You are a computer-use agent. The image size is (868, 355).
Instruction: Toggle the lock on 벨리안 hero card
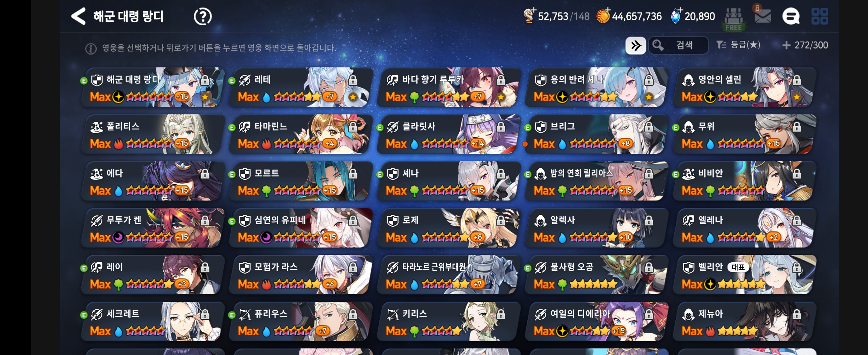[x=797, y=268]
